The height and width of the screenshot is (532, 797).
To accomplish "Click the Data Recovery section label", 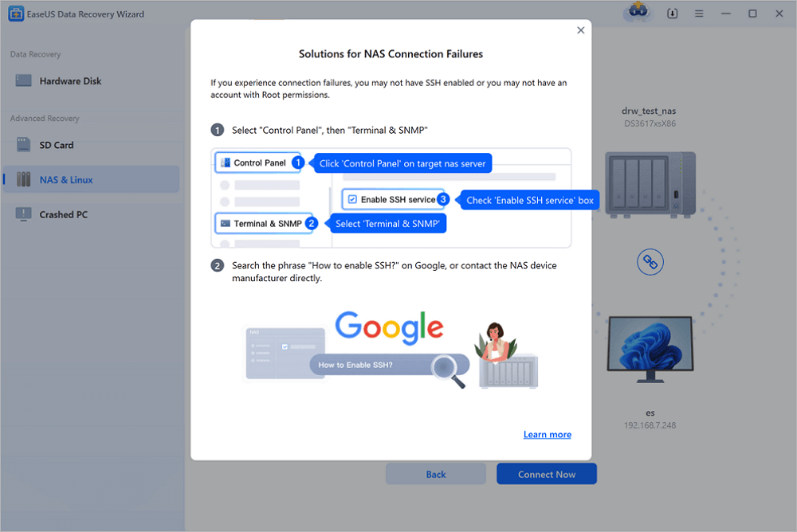I will click(35, 54).
